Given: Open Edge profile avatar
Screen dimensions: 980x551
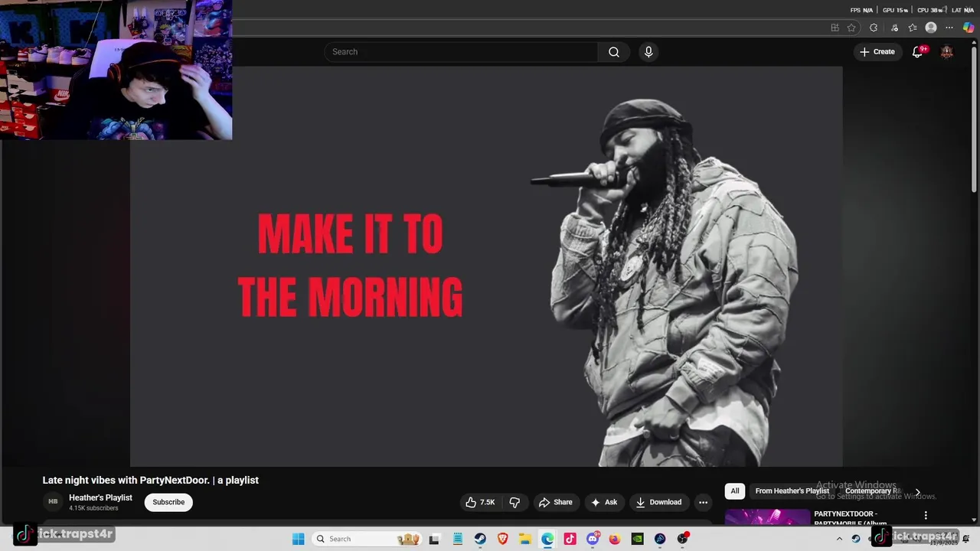Looking at the screenshot, I should 931,28.
